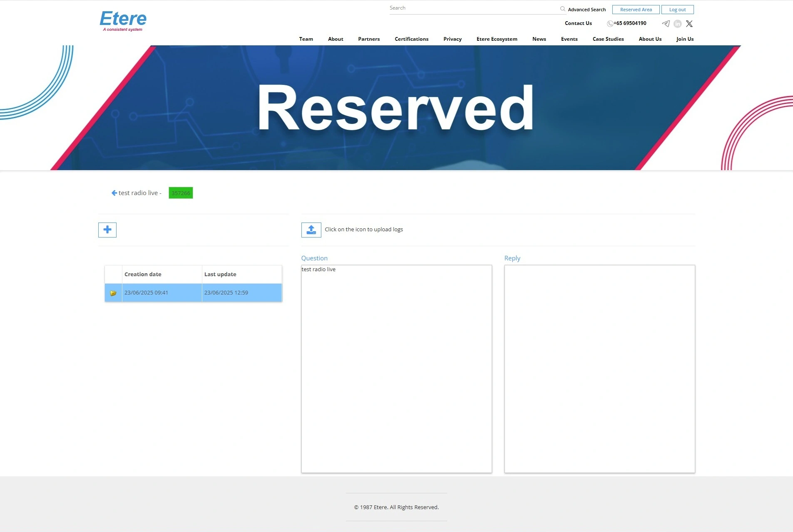
Task: Click the search magnifier icon
Action: [x=562, y=9]
